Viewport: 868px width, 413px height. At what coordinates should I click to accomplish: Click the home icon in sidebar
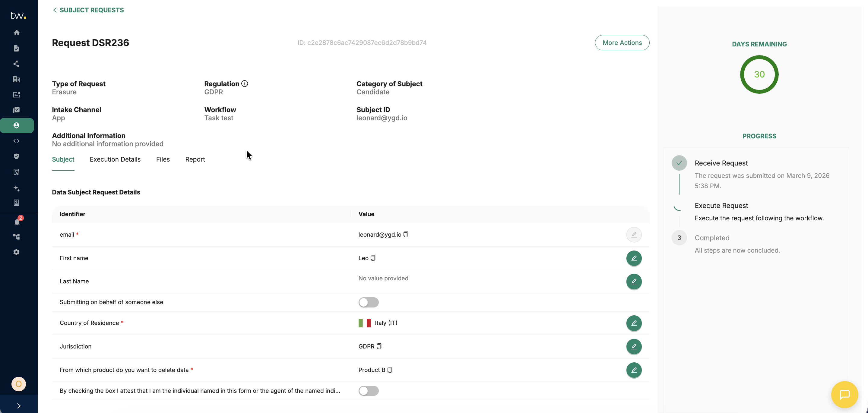[17, 33]
